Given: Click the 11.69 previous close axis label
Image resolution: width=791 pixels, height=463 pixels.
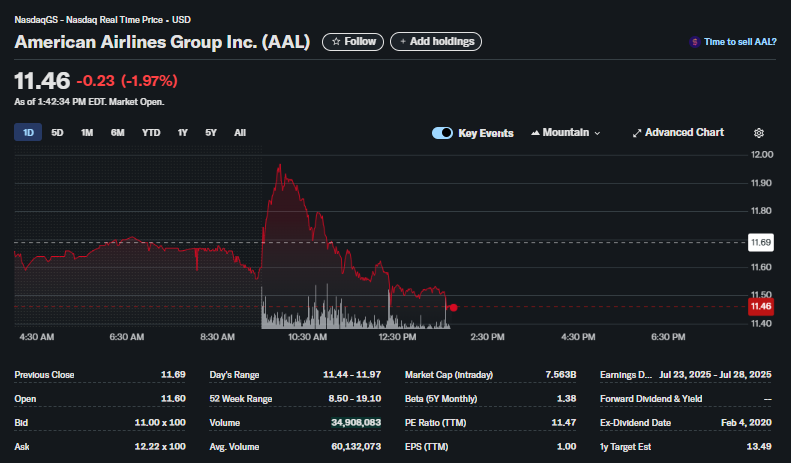Looking at the screenshot, I should click(761, 243).
